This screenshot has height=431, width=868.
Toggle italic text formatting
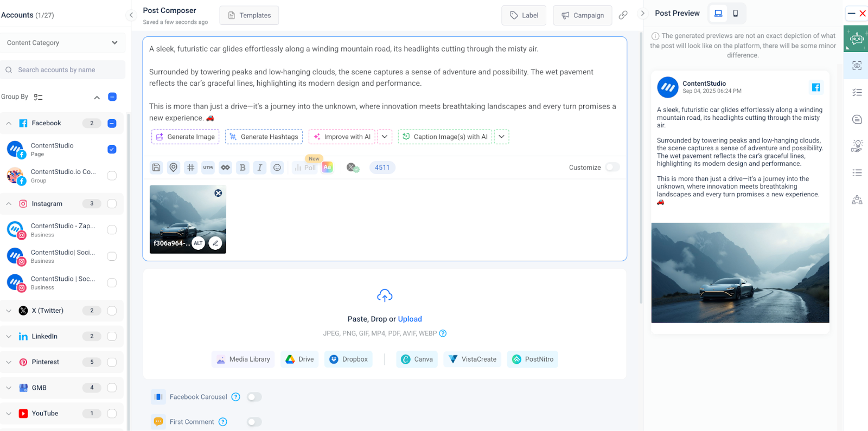(x=260, y=168)
